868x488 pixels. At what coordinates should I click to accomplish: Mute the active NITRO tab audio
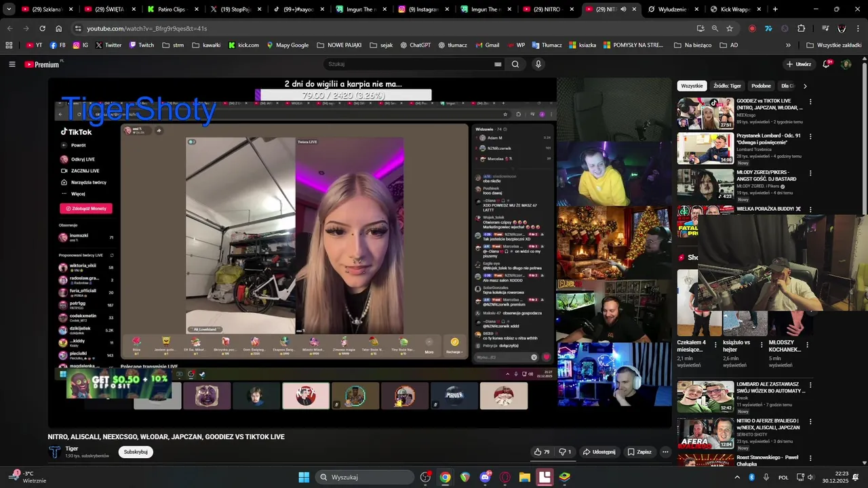point(623,9)
